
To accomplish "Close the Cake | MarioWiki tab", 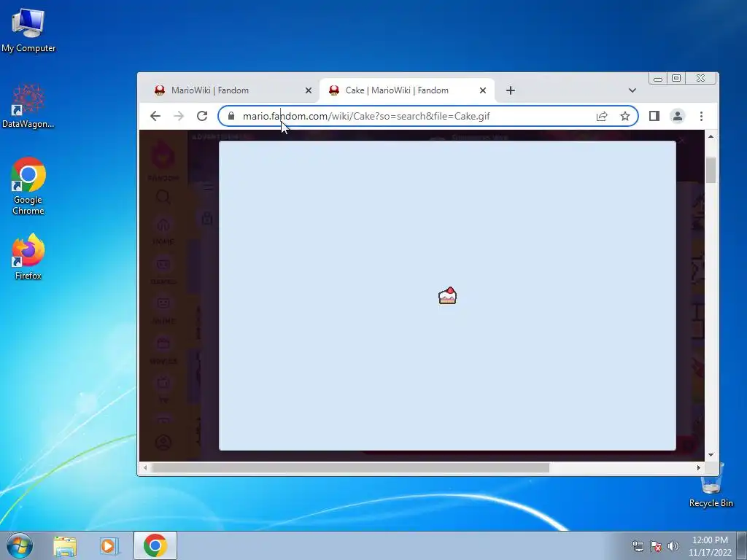I will [483, 90].
